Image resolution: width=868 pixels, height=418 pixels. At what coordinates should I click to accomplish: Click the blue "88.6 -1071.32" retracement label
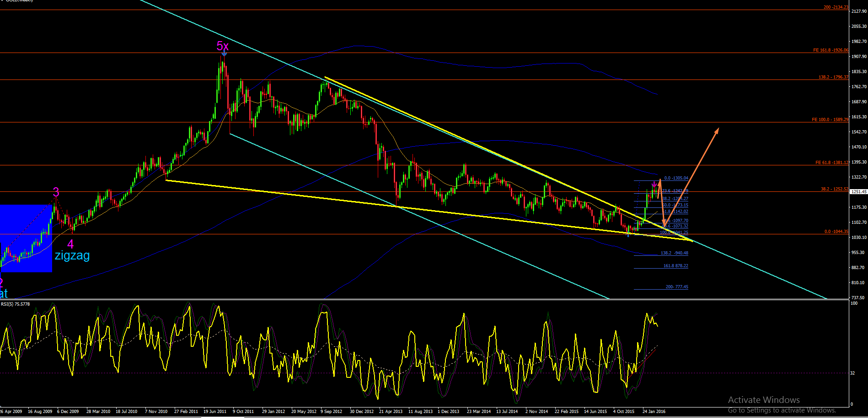(x=675, y=226)
